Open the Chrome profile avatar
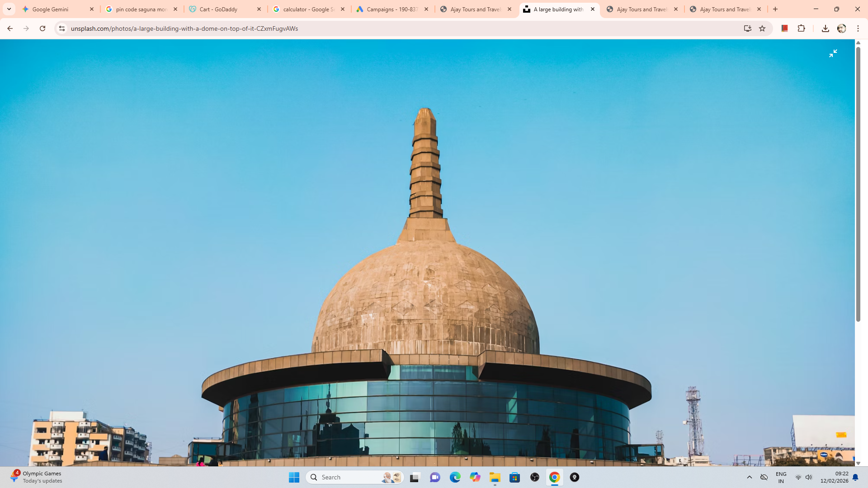The image size is (868, 488). pyautogui.click(x=842, y=28)
